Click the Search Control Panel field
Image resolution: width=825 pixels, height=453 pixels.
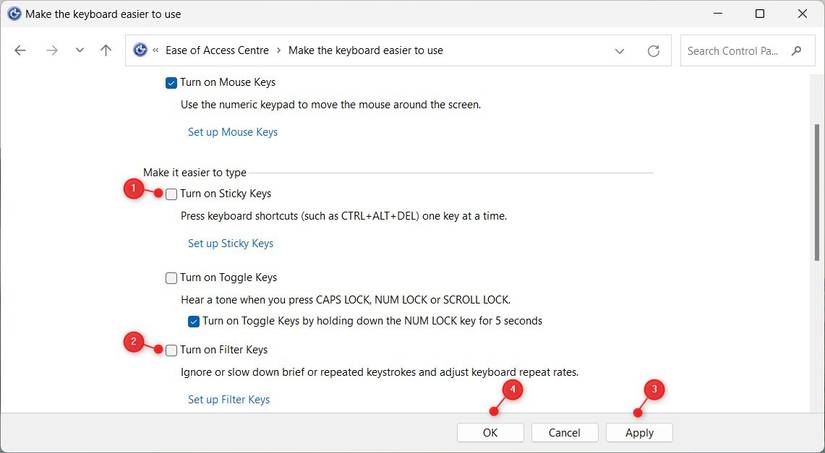736,50
